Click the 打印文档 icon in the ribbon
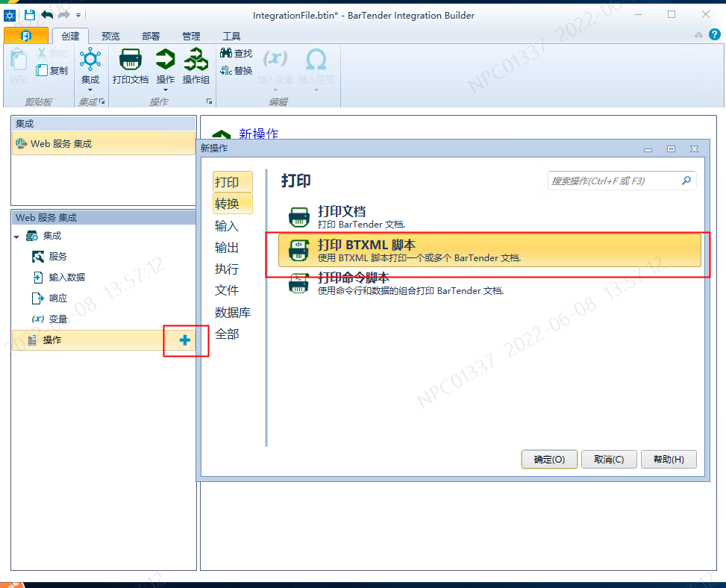The width and height of the screenshot is (726, 588). (131, 60)
